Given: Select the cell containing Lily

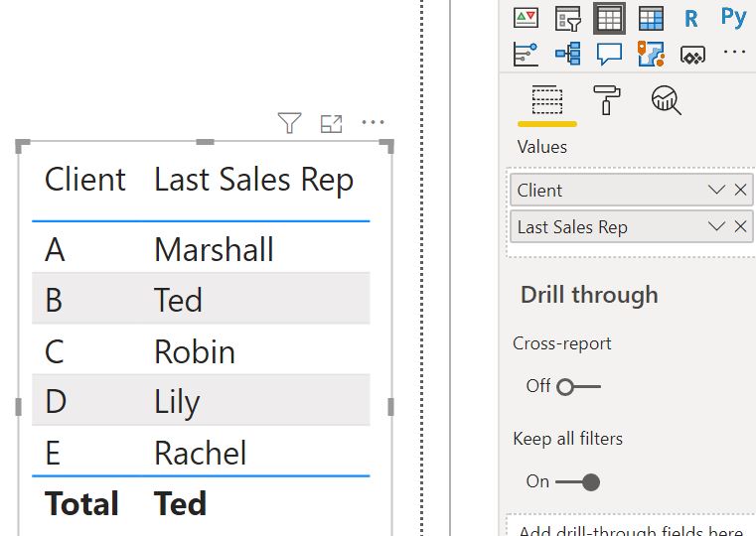Looking at the screenshot, I should pyautogui.click(x=177, y=403).
